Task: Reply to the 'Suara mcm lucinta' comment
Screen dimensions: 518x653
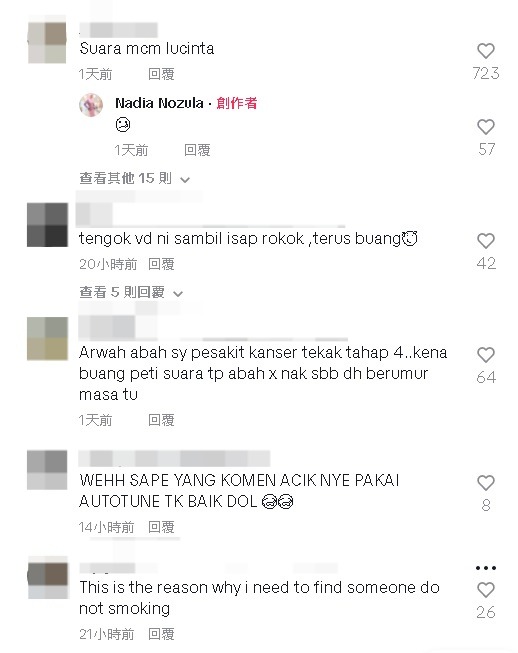Action: tap(161, 74)
